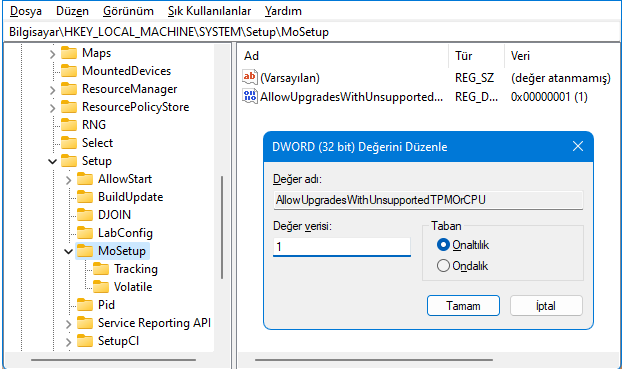Click the LabConfig folder icon

tap(85, 233)
